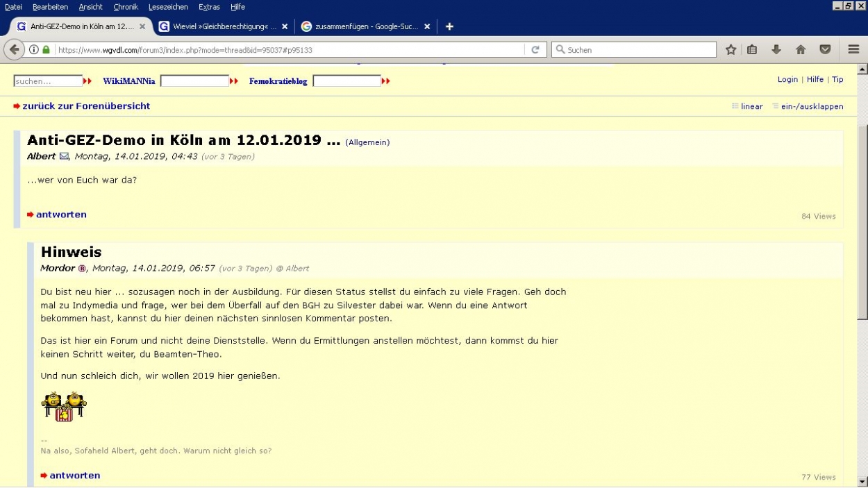Open a new tab with plus button

[x=449, y=26]
